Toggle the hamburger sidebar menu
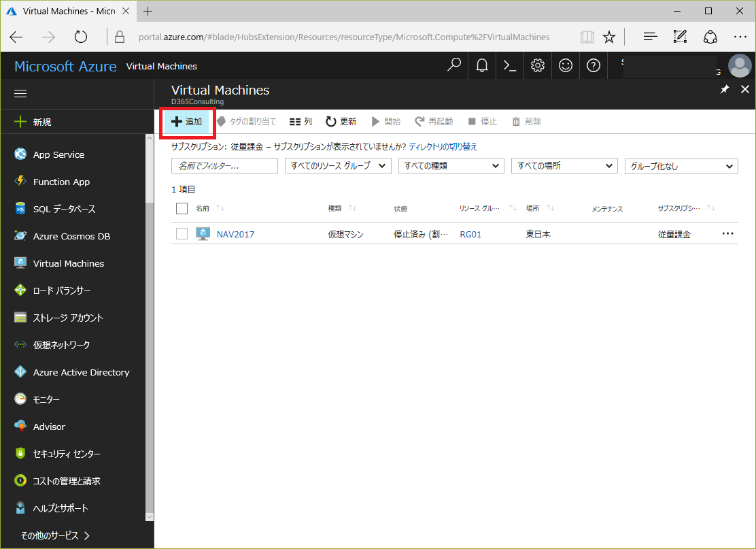 coord(20,94)
